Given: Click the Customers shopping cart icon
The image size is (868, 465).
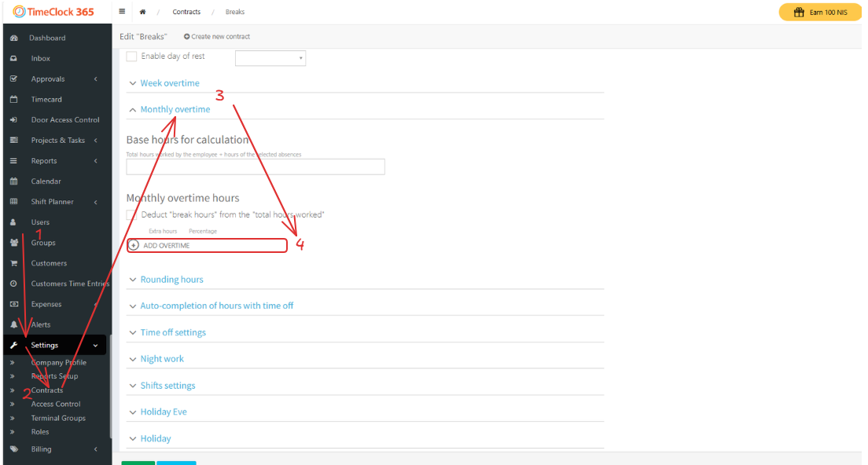Looking at the screenshot, I should pos(13,263).
